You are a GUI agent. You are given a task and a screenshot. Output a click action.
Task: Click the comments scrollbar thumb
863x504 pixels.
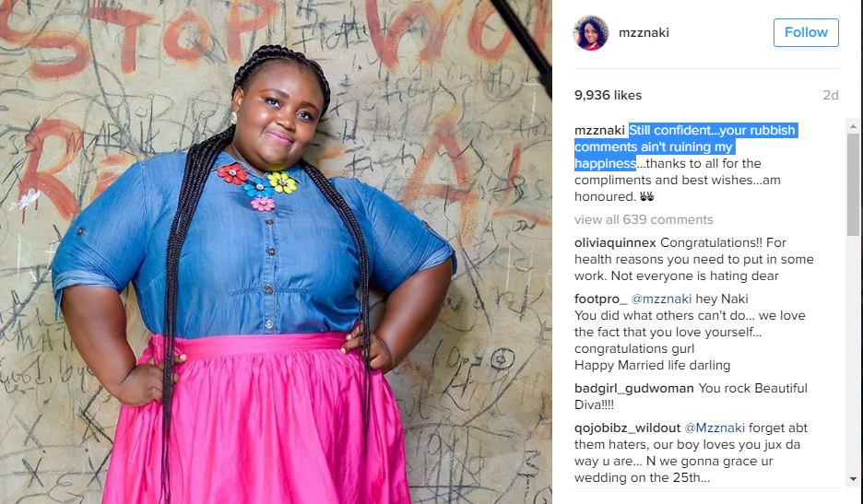tap(853, 184)
